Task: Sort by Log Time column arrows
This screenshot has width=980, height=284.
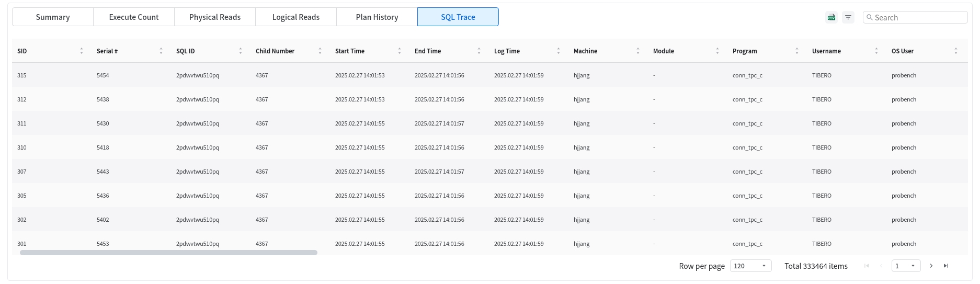Action: point(559,51)
